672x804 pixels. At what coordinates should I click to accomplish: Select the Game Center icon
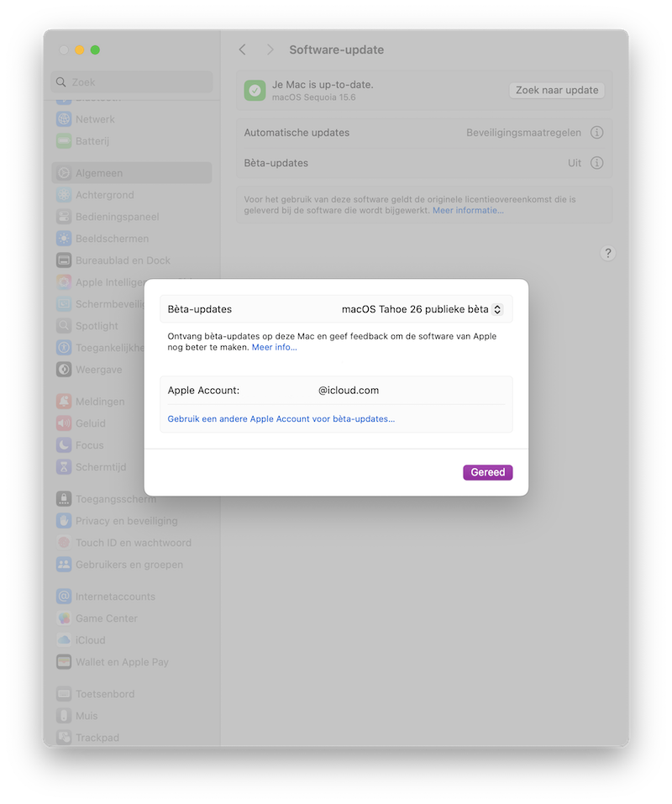64,618
